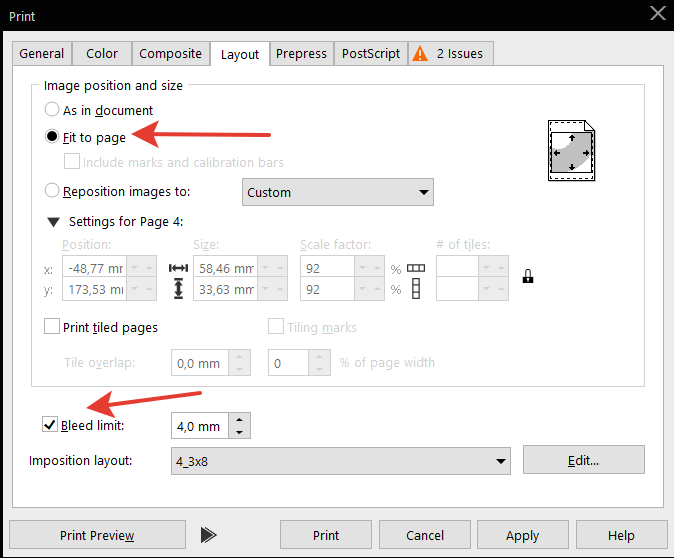This screenshot has width=674, height=558.
Task: Uncheck the Bleed limit checkbox
Action: click(50, 424)
